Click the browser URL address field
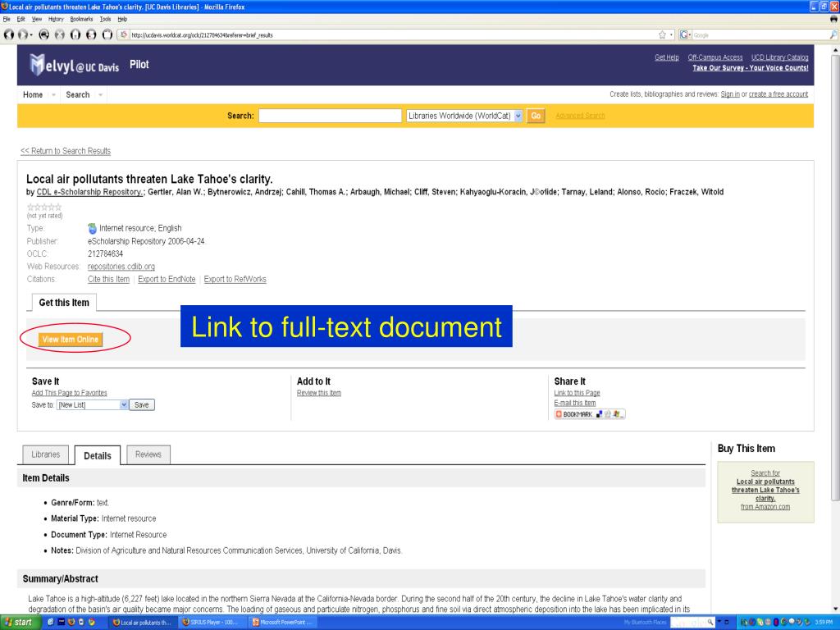The image size is (840, 630). [x=394, y=34]
